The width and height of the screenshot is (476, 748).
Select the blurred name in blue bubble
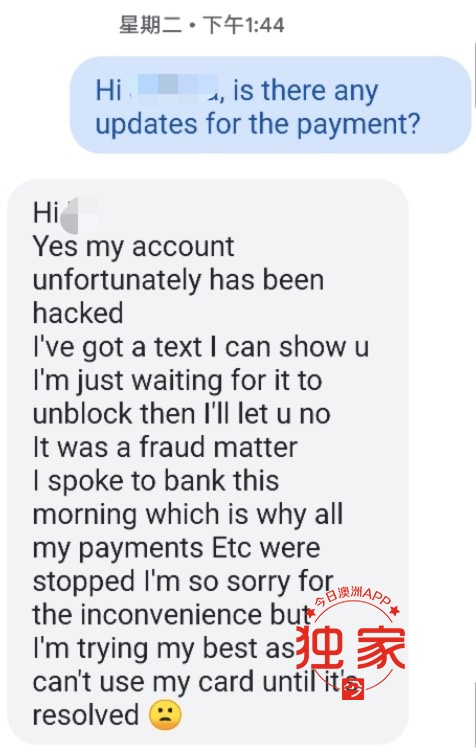174,88
